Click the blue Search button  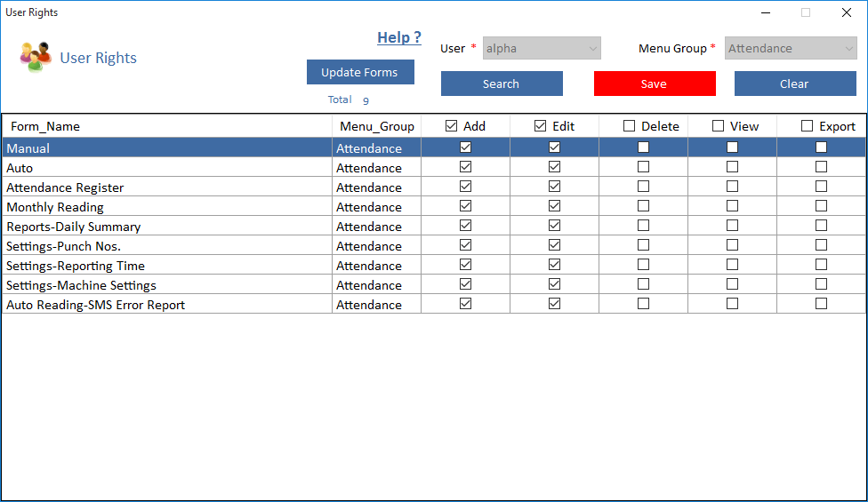tap(502, 84)
